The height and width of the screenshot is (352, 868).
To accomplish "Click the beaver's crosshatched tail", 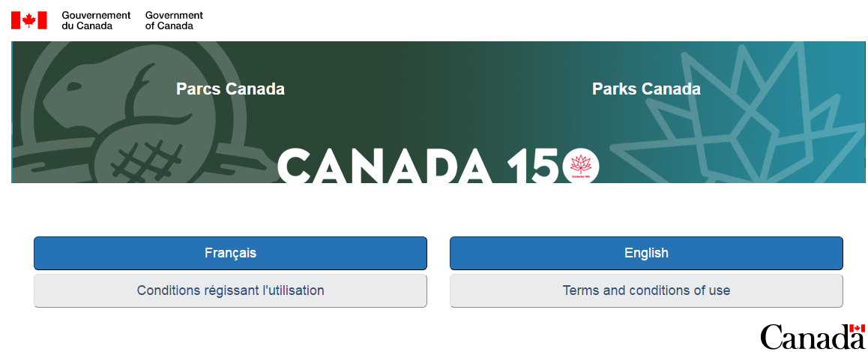I will (145, 160).
